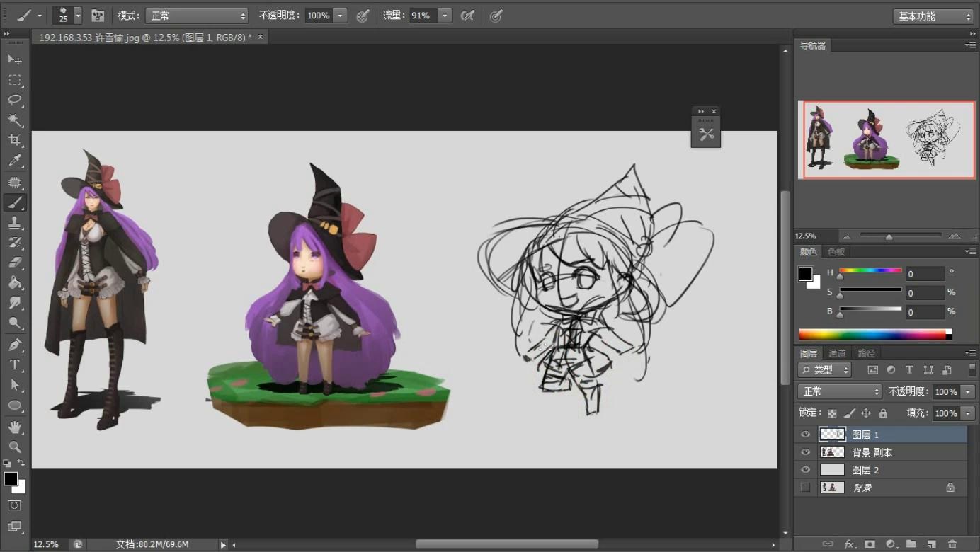Create a new layer with the page icon
Image resolution: width=980 pixels, height=552 pixels.
pos(932,544)
